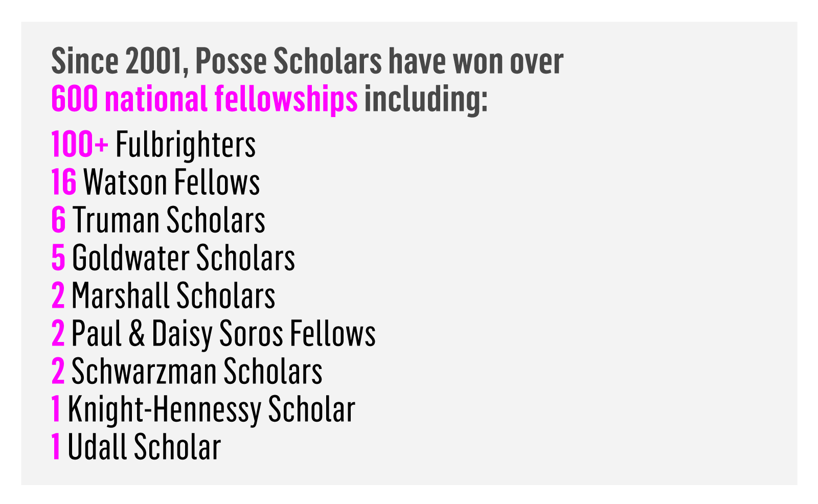This screenshot has width=818, height=504.
Task: Click the '2' beside Marshall Scholars
Action: pos(58,296)
